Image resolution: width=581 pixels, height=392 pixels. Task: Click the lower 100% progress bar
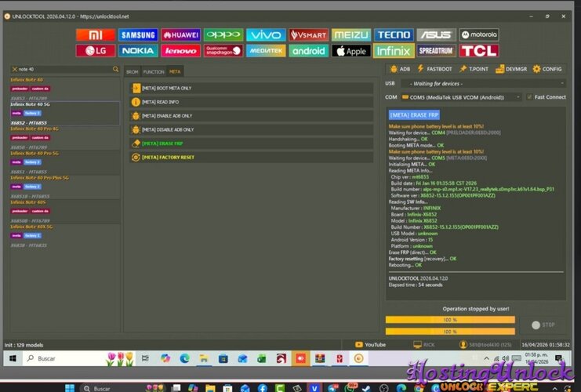coord(450,332)
